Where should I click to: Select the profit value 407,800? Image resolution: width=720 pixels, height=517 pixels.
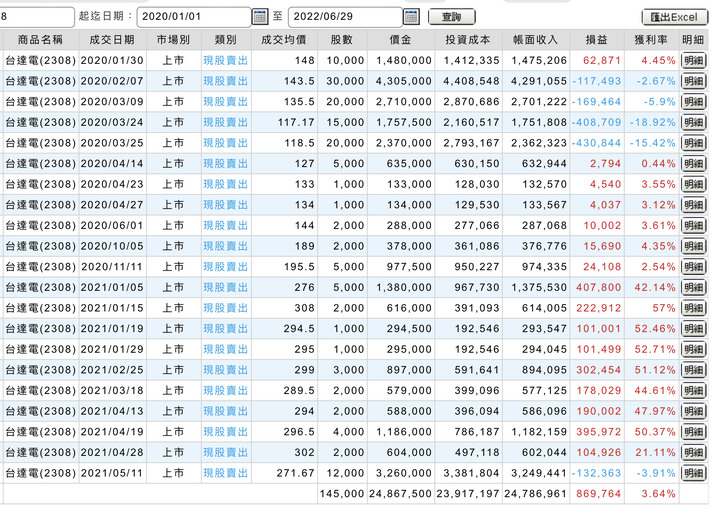[598, 288]
